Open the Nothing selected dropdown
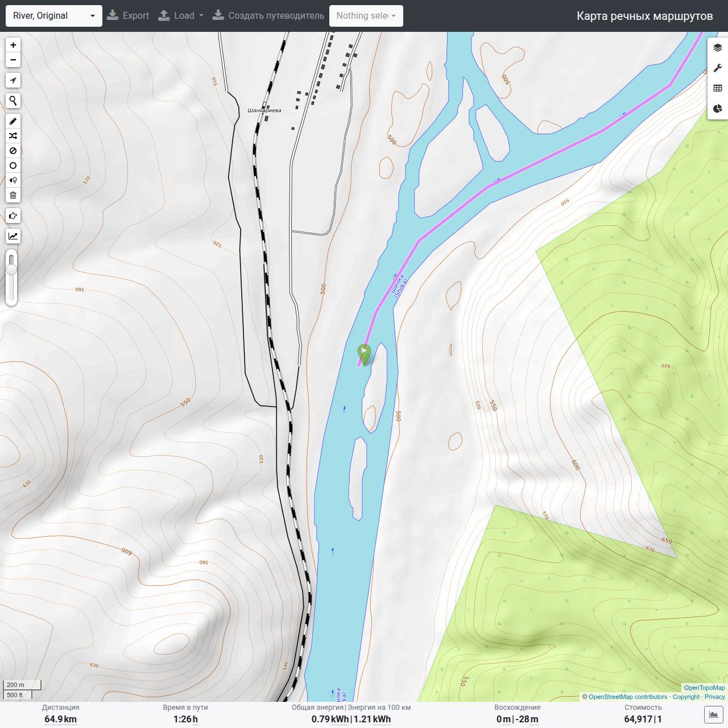The height and width of the screenshot is (728, 728). click(366, 16)
